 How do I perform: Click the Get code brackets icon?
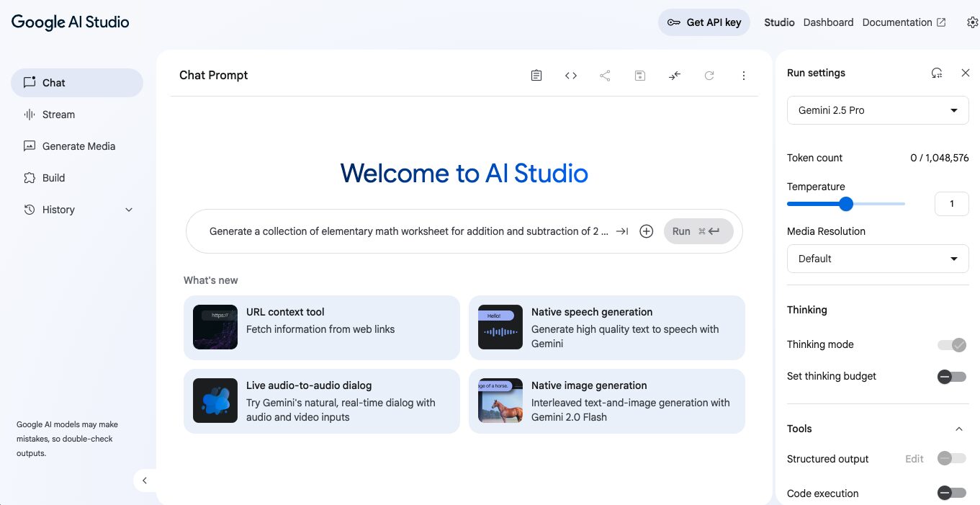point(571,76)
